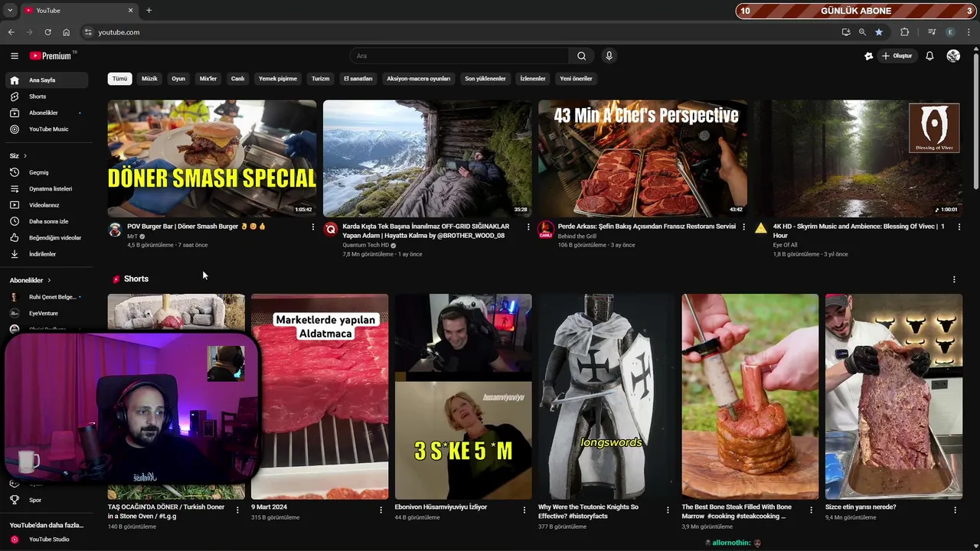Open Shorts in the sidebar
The width and height of the screenshot is (980, 551).
(x=47, y=96)
